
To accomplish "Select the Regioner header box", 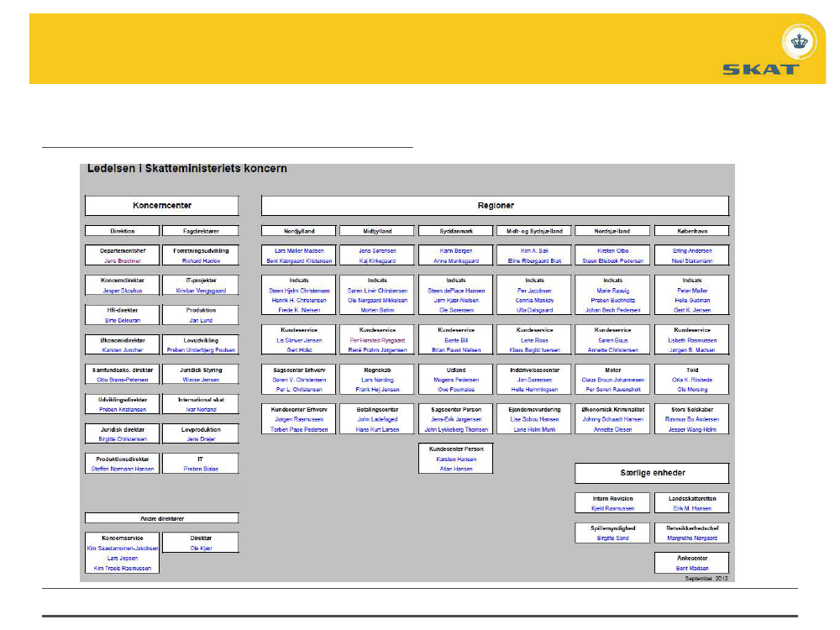I will 495,205.
